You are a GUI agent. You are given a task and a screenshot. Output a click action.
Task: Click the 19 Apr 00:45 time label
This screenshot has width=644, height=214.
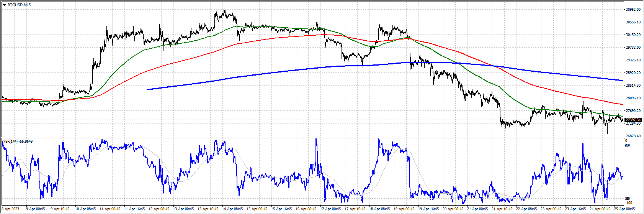point(404,209)
